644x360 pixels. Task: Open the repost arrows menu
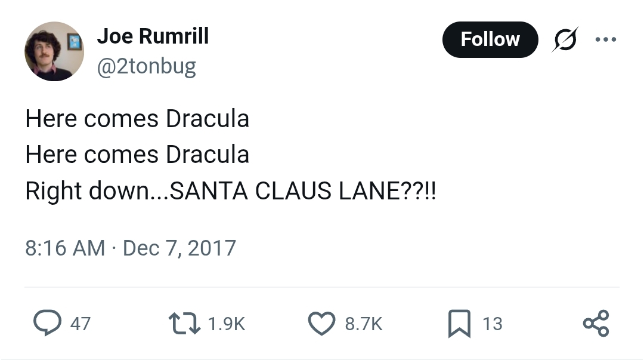pyautogui.click(x=185, y=324)
